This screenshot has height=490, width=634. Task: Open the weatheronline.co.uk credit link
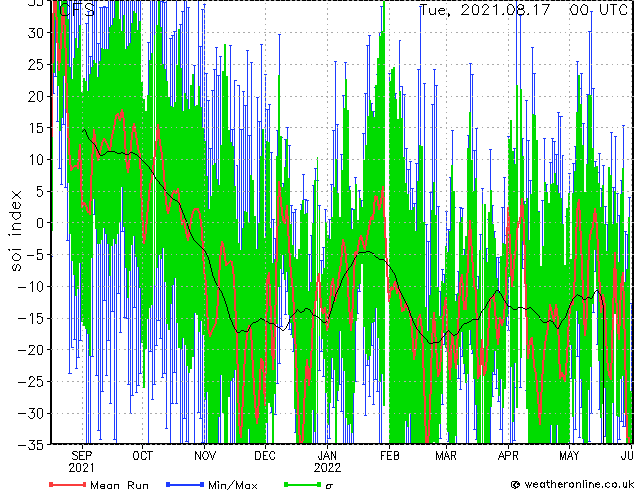(572, 484)
